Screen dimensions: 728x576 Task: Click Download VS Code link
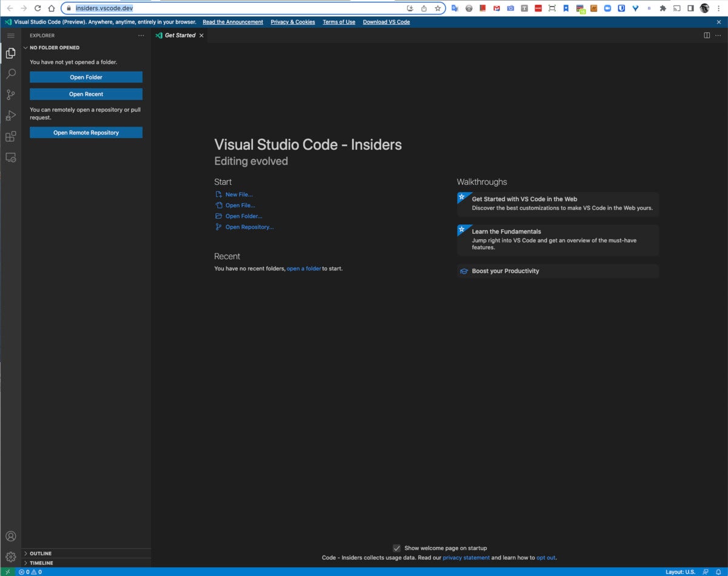[386, 22]
